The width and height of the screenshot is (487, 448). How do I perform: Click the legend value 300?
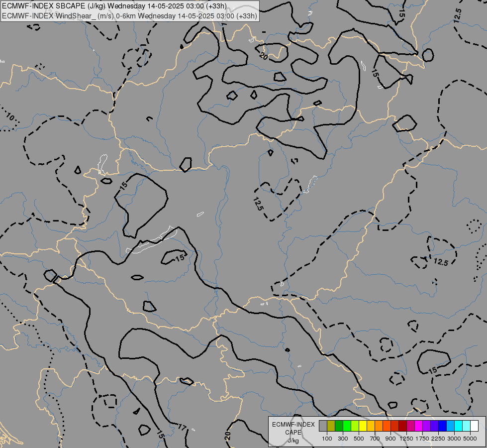coord(343,439)
